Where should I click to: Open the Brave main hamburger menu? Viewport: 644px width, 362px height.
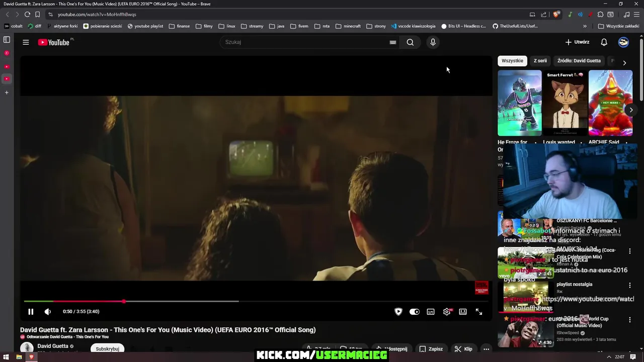pyautogui.click(x=637, y=15)
